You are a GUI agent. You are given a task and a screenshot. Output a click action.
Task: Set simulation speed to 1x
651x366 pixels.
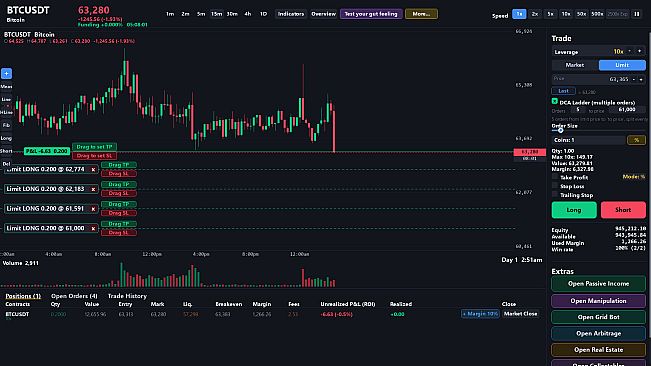(519, 14)
